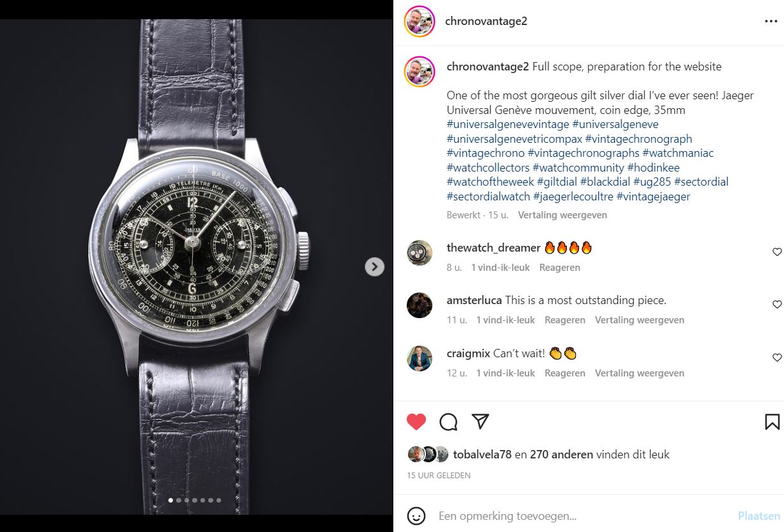Select the second carousel dot indicator
The width and height of the screenshot is (784, 532).
pyautogui.click(x=178, y=500)
